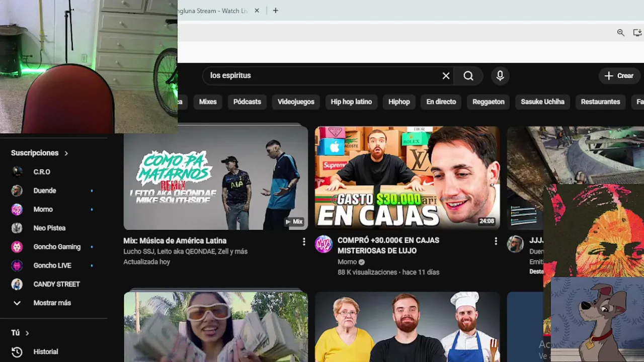The height and width of the screenshot is (362, 644).
Task: Open options menu for Música de América Latina mix
Action: tap(304, 242)
